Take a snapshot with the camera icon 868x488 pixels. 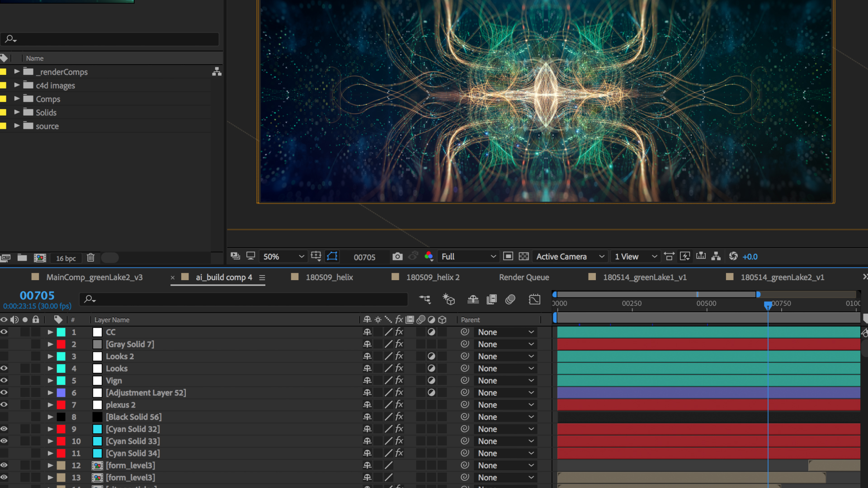coord(397,257)
